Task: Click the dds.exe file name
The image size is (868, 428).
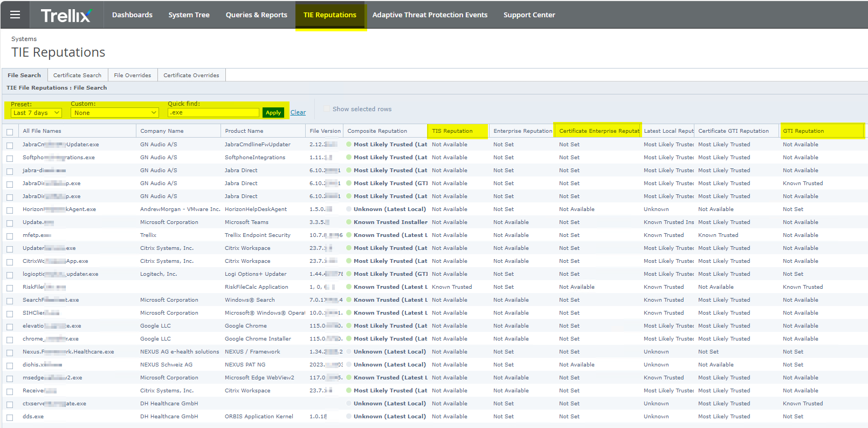Action: pyautogui.click(x=33, y=417)
